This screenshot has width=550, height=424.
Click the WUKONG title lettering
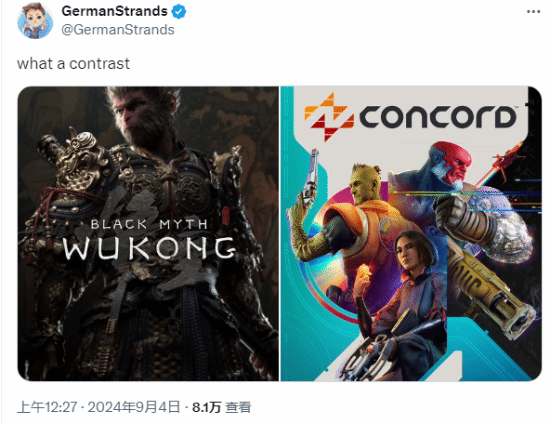point(149,248)
